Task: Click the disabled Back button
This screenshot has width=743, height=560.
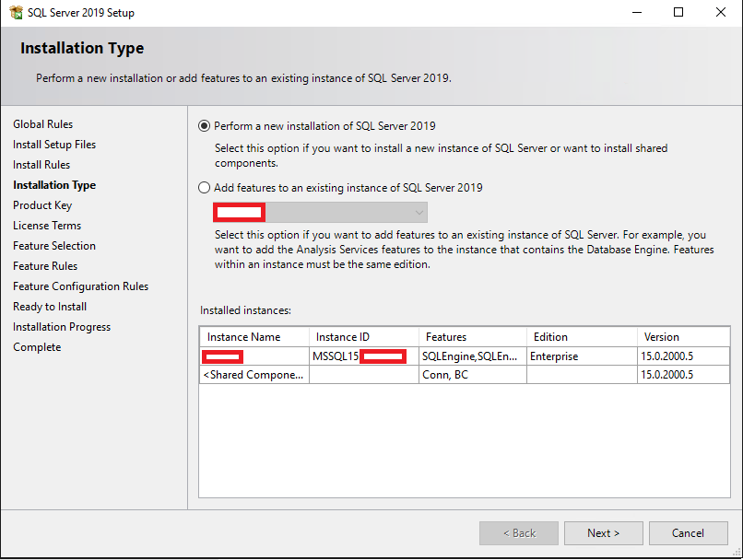Action: click(518, 532)
